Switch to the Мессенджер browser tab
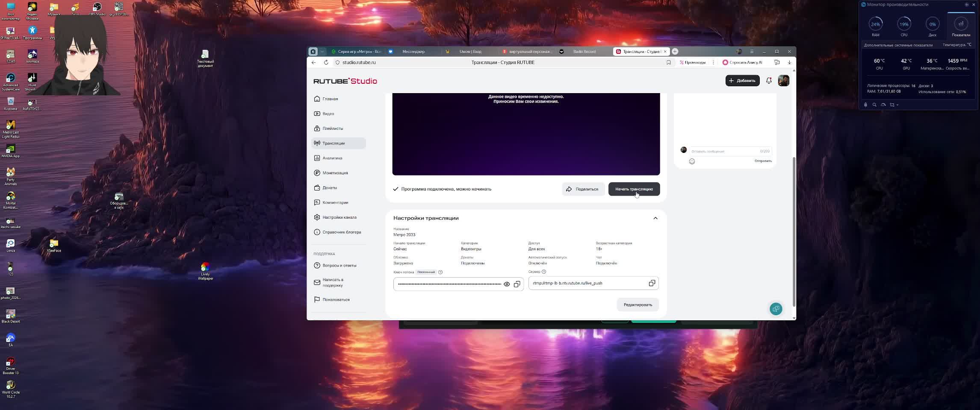The height and width of the screenshot is (410, 980). click(413, 52)
